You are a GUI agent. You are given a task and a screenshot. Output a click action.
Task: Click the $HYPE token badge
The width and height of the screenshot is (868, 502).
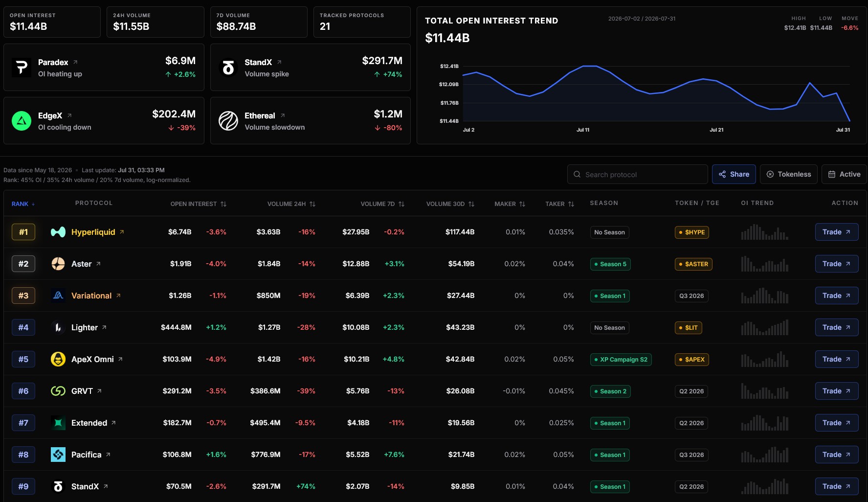(692, 232)
